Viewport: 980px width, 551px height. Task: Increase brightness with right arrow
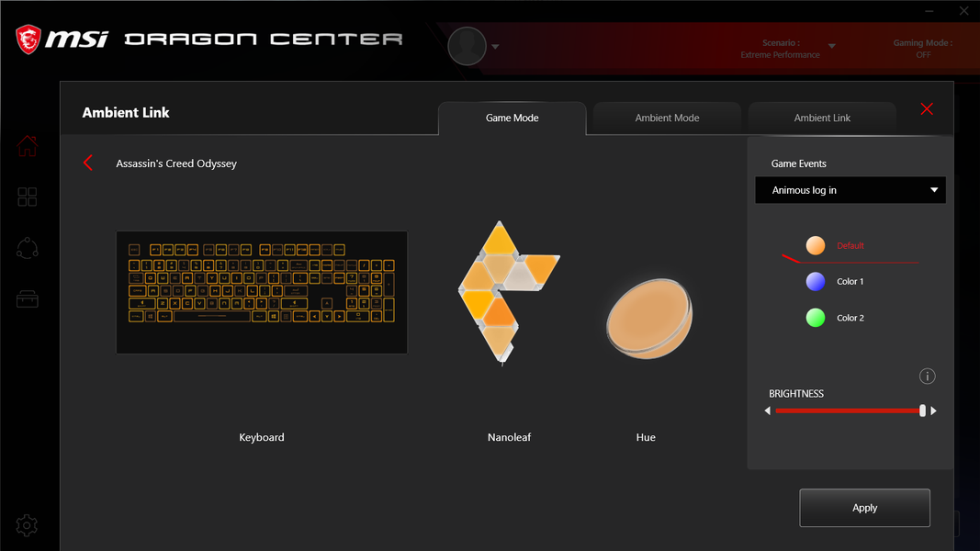933,411
